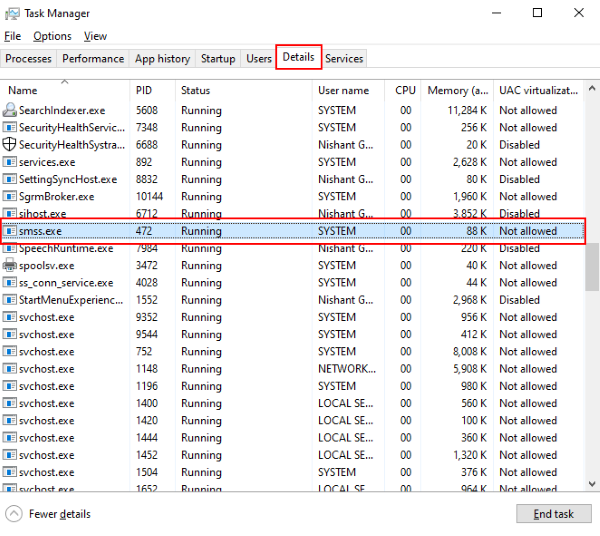Click Disabled cell for StartMenuExperience row
This screenshot has width=600, height=536.
click(x=519, y=300)
